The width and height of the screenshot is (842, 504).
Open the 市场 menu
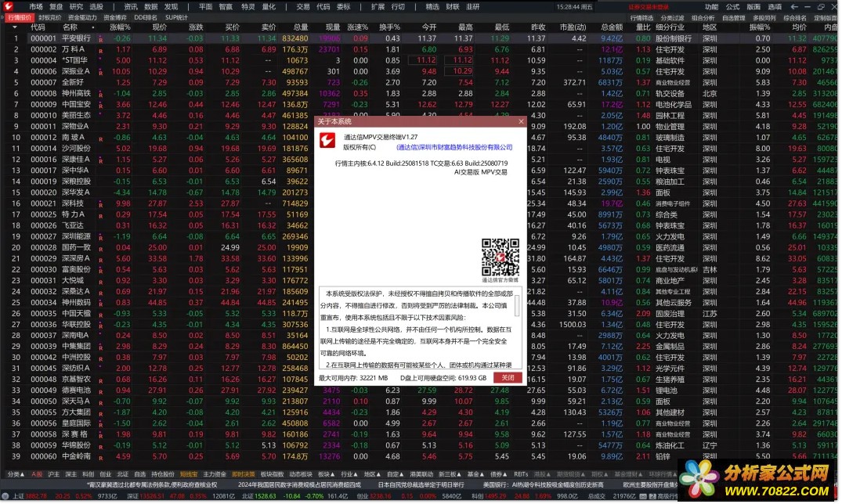click(36, 7)
